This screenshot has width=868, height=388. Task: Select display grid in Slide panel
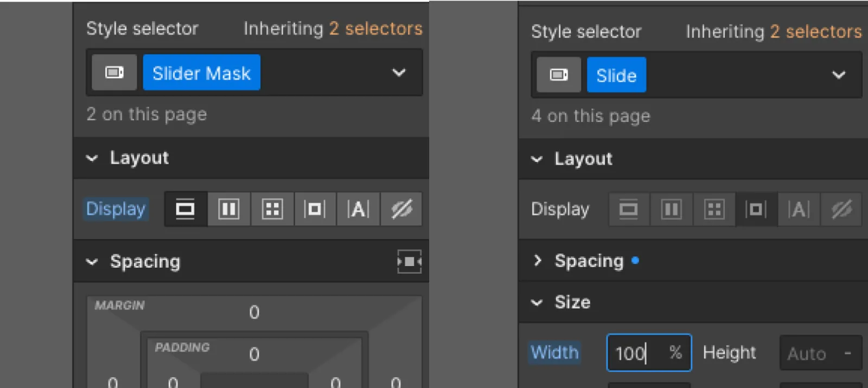coord(714,209)
